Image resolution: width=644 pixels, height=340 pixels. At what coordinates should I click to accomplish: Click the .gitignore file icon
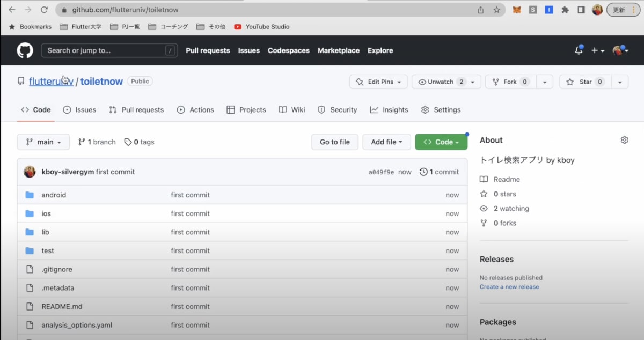(x=30, y=269)
